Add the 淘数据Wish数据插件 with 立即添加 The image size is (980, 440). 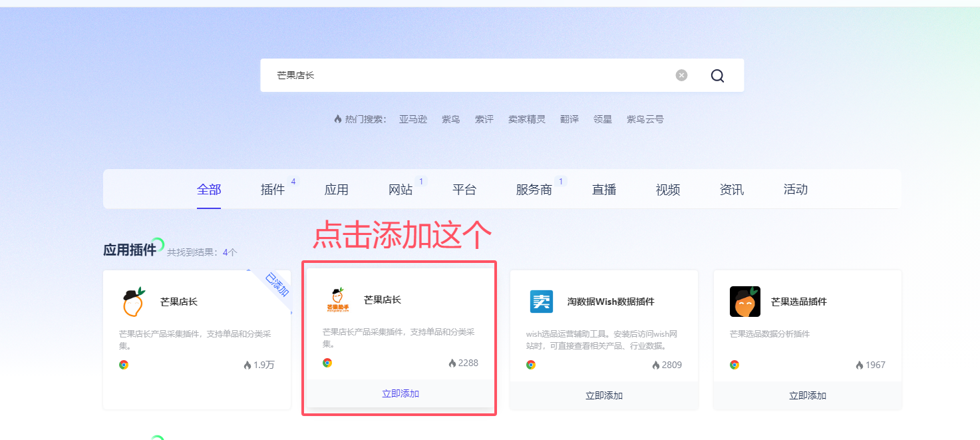604,395
